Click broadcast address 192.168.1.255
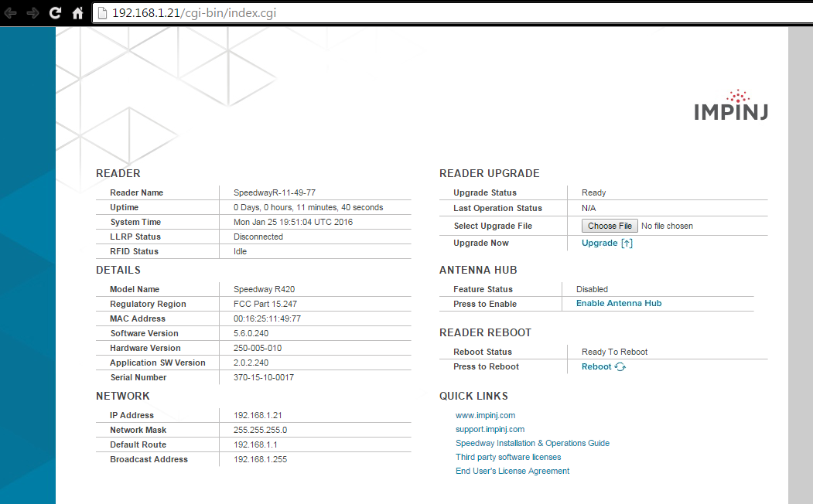The width and height of the screenshot is (813, 504). [260, 459]
